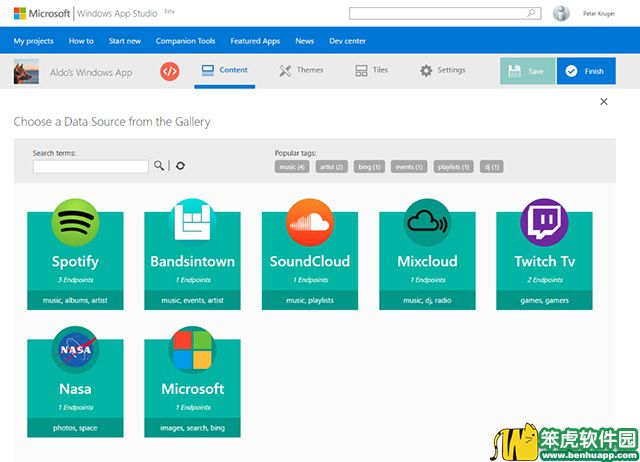The height and width of the screenshot is (462, 640).
Task: Open the My projects menu
Action: [33, 41]
